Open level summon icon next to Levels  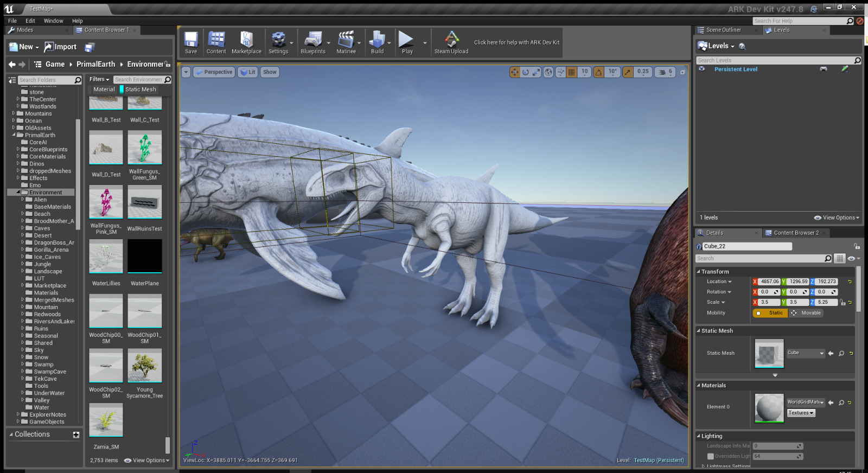[x=742, y=47]
